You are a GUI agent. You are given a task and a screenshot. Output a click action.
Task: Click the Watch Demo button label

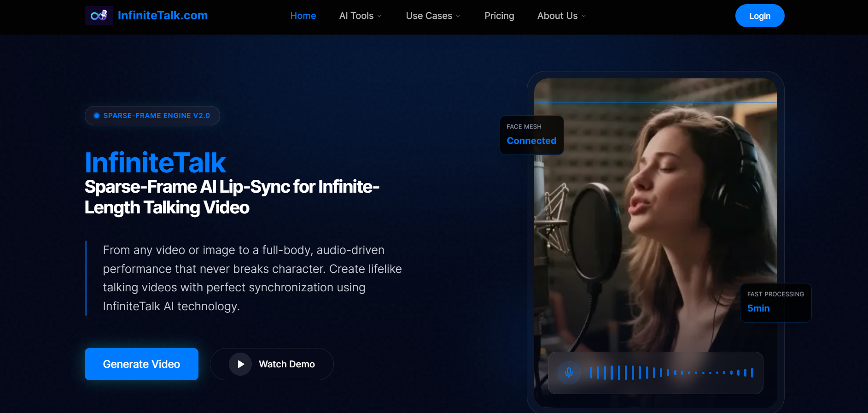[x=287, y=364]
